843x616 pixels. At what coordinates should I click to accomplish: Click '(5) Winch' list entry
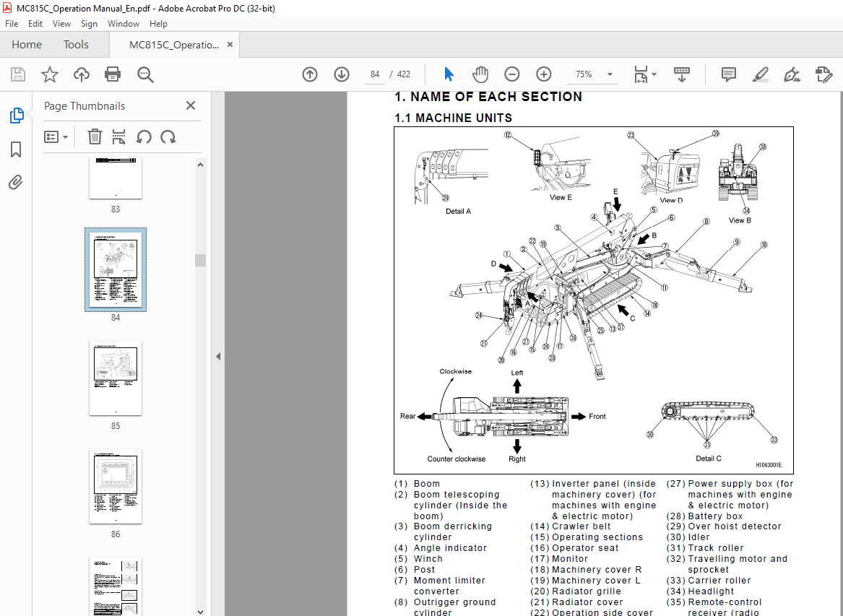tap(418, 559)
